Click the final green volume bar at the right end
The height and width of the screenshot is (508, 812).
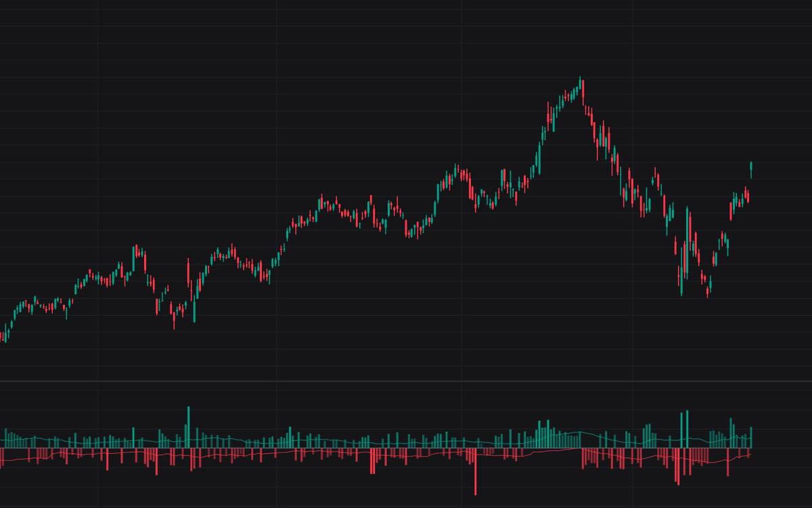(751, 438)
